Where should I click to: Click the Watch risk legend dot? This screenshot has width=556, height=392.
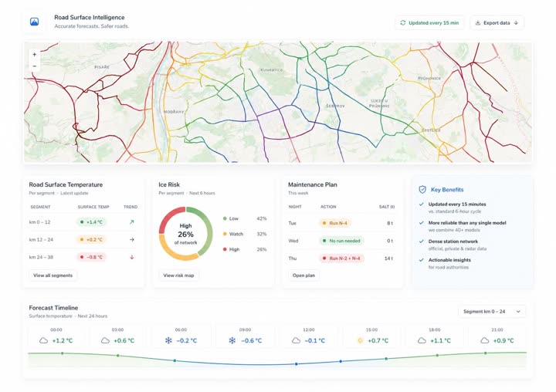(x=225, y=234)
